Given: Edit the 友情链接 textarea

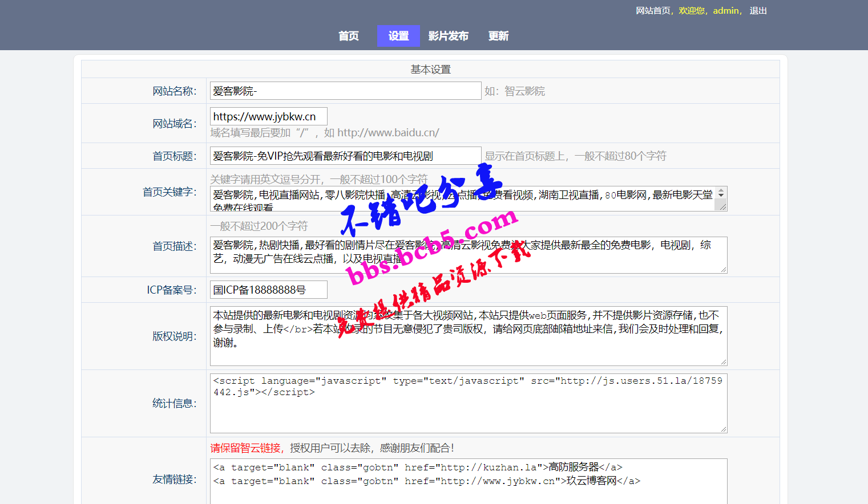Looking at the screenshot, I should tap(468, 481).
